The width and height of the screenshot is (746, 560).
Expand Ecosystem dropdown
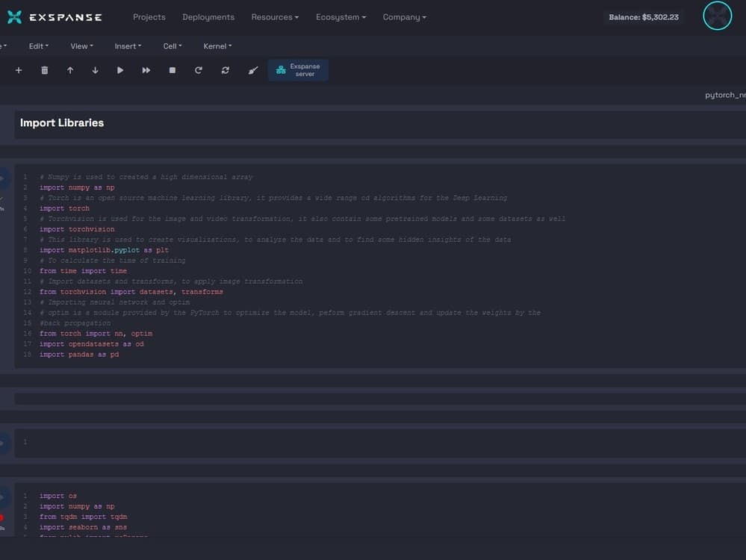(341, 17)
